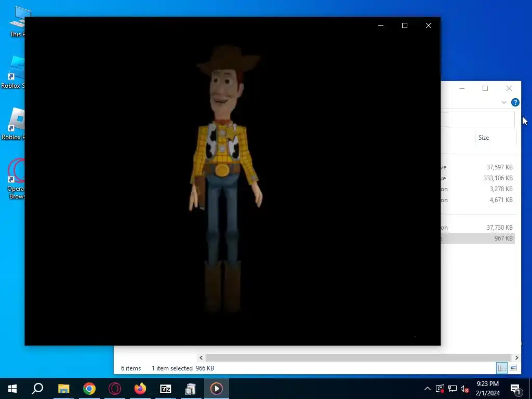Click the '6 items' status text

pos(131,368)
